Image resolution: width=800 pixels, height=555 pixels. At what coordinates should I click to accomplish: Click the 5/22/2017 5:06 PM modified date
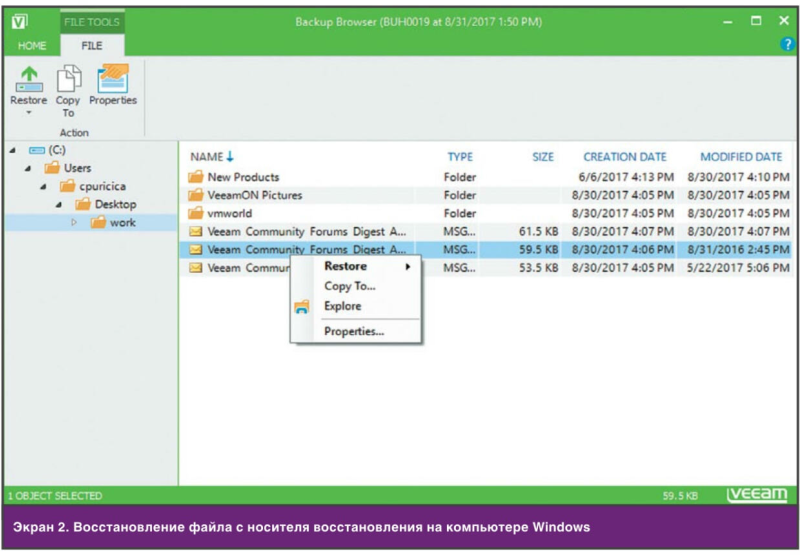738,268
